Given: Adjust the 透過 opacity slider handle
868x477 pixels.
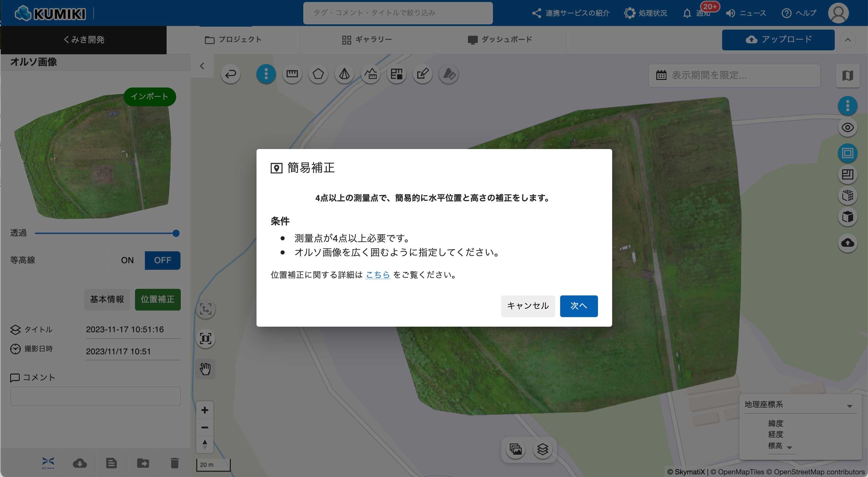Looking at the screenshot, I should click(x=176, y=233).
